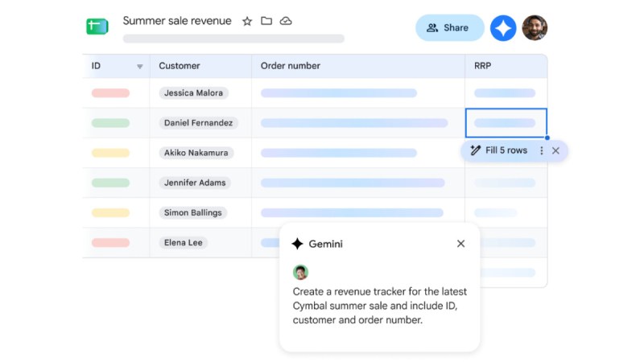Viewport: 644px width, 362px height.
Task: Open the ID column filter dropdown
Action: click(x=139, y=67)
